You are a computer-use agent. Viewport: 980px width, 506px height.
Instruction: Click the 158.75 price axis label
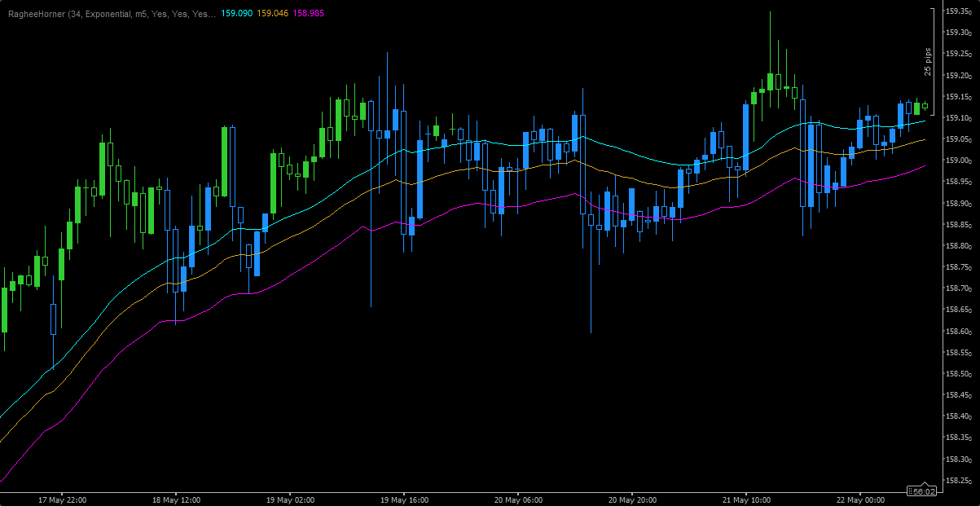(x=958, y=267)
